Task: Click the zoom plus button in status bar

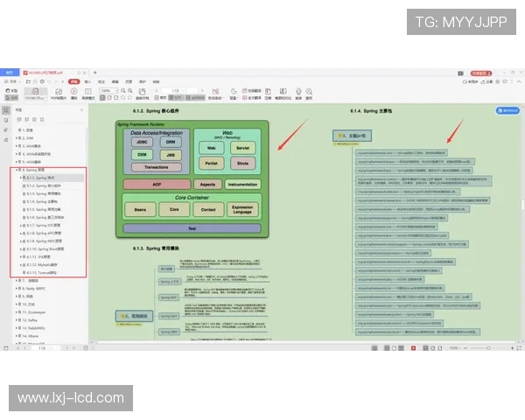Action: click(x=512, y=348)
